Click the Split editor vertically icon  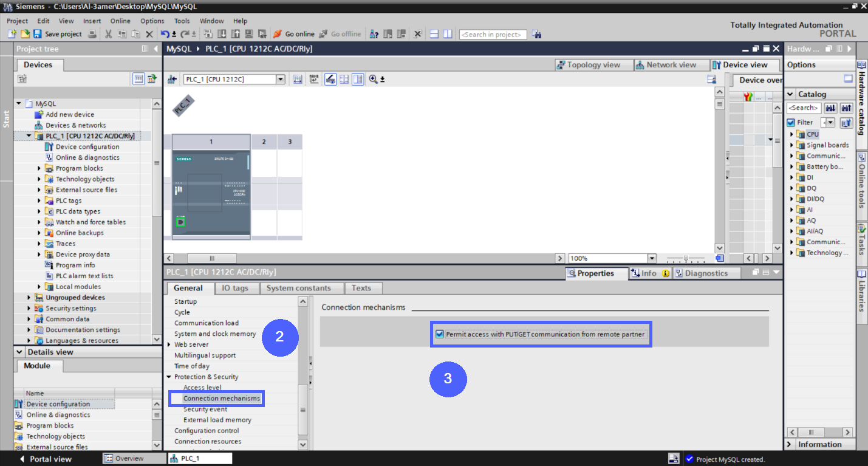pos(448,34)
